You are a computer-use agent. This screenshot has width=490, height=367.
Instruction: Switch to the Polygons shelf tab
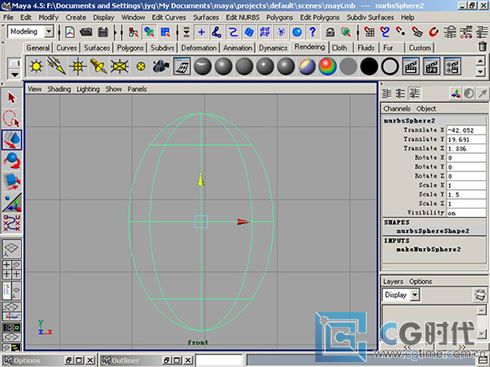click(130, 48)
